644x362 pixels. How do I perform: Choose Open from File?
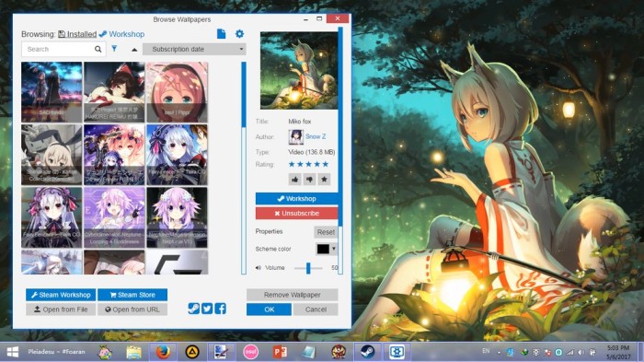61,309
